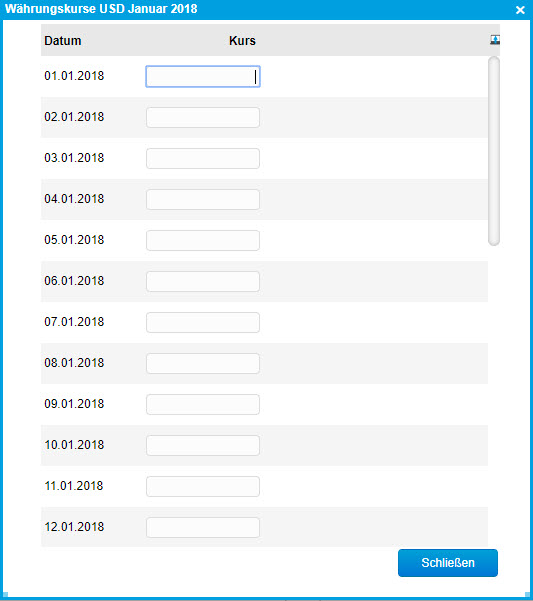Click the Kurs field for 08.01.2018
The width and height of the screenshot is (533, 601).
point(203,363)
